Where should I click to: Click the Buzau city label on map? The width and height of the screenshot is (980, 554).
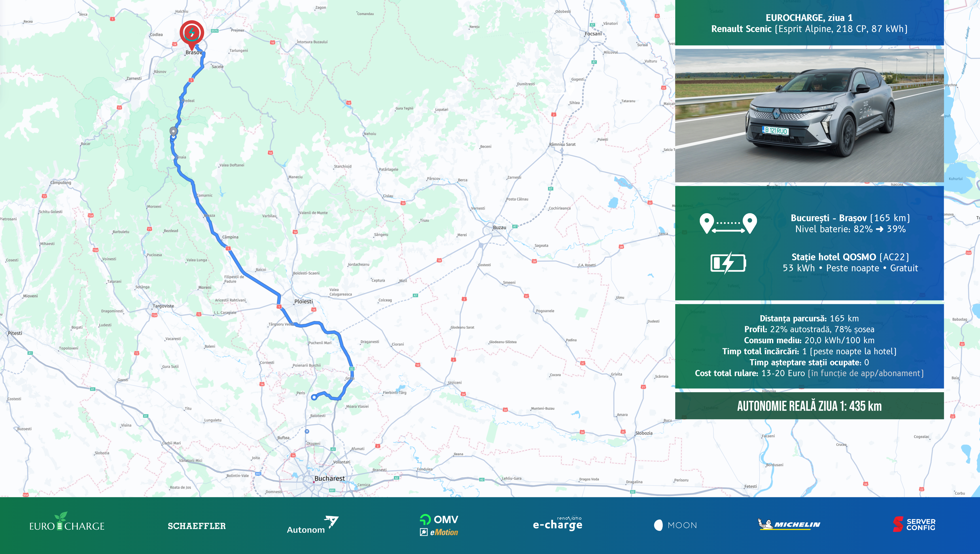(499, 228)
